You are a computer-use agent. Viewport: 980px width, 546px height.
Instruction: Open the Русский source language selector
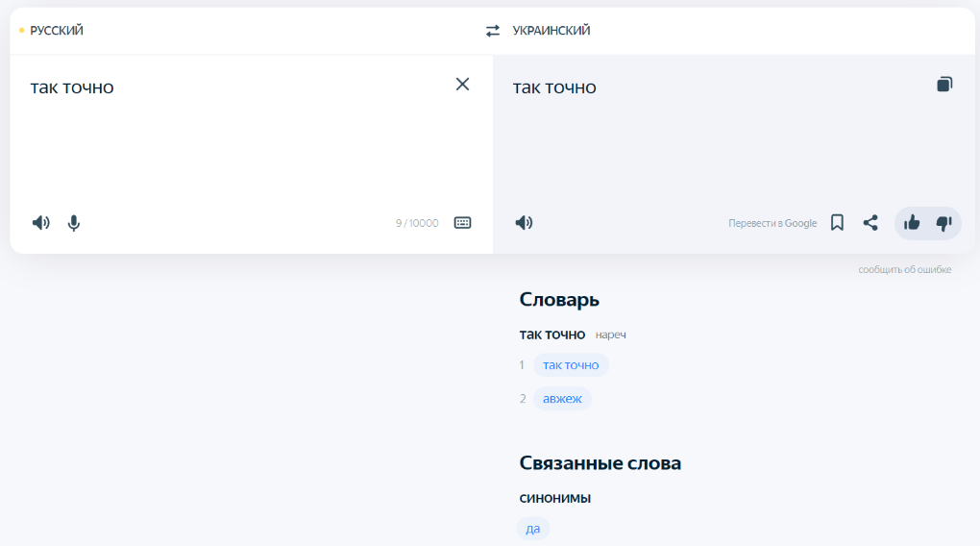tap(57, 31)
